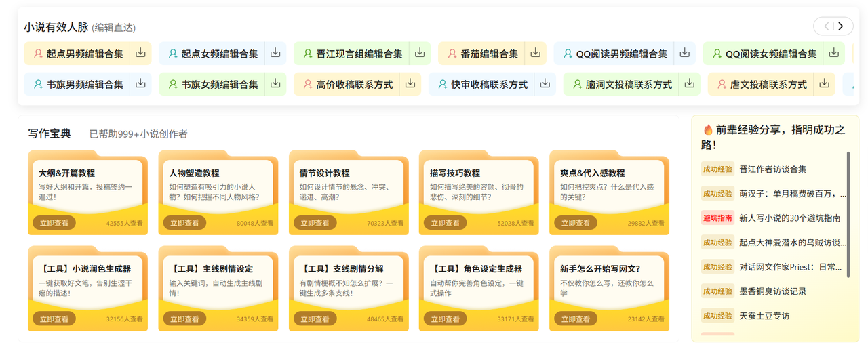Go to next page with right chevron

[841, 26]
